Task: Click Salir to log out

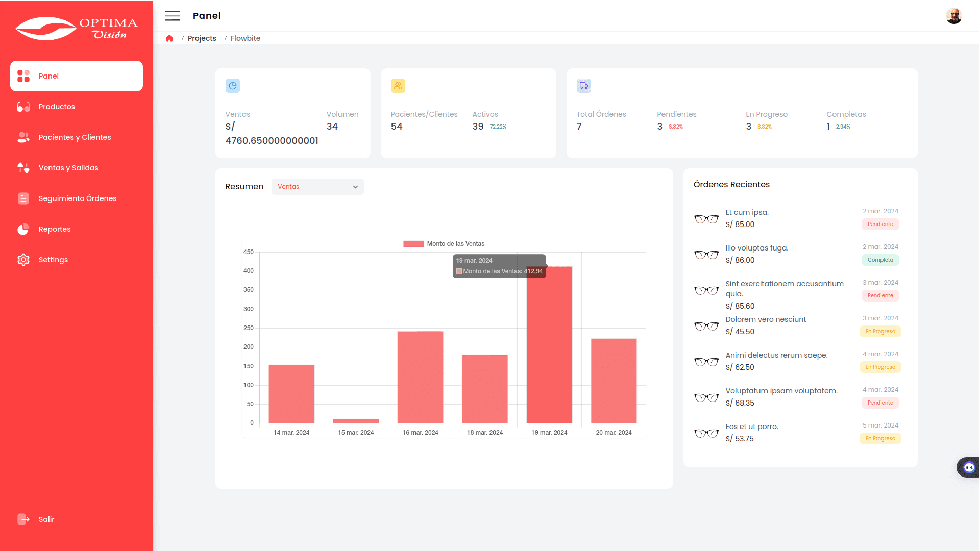Action: pos(46,519)
